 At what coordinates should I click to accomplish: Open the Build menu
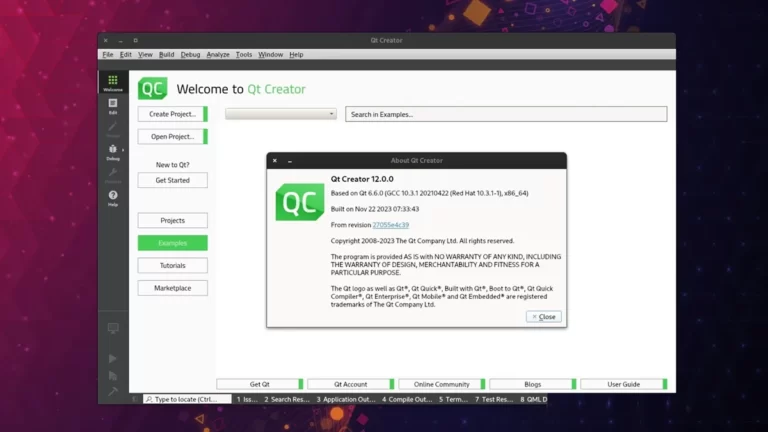(x=167, y=54)
